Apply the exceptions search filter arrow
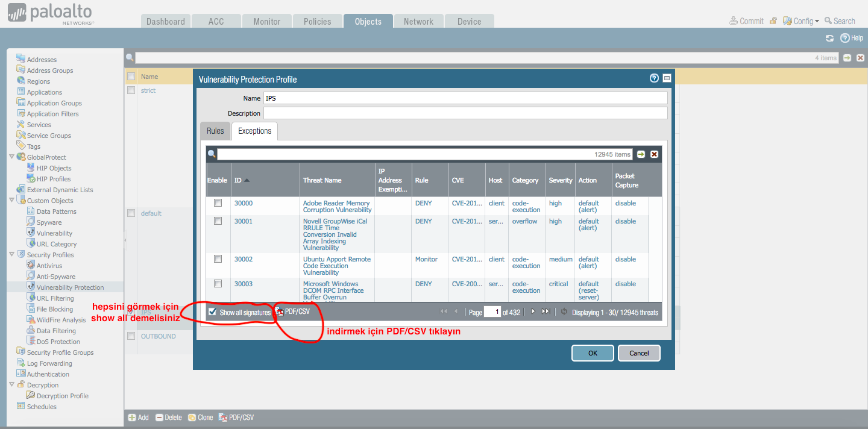The width and height of the screenshot is (868, 429). [641, 154]
